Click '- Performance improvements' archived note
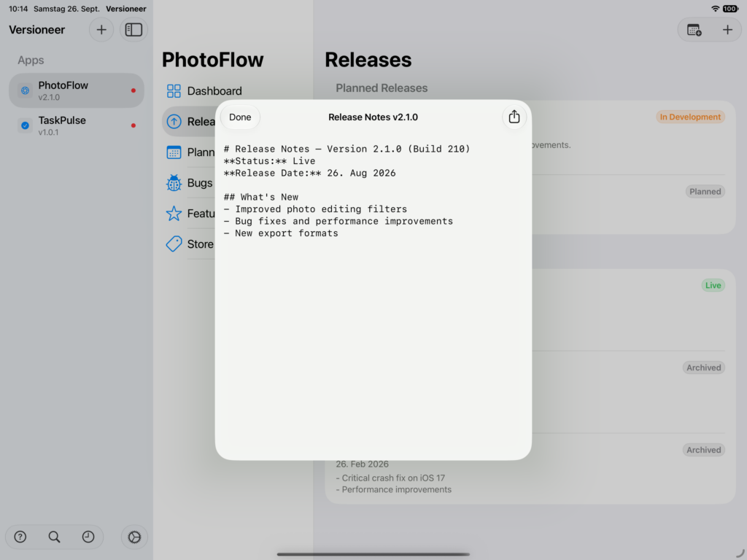 click(393, 490)
